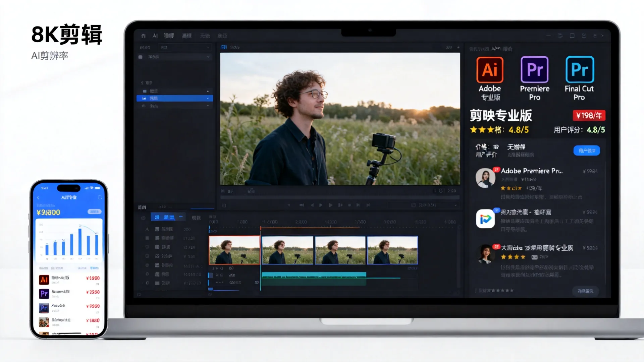The width and height of the screenshot is (644, 362).
Task: Click the ¥198/年 red price badge
Action: point(589,115)
